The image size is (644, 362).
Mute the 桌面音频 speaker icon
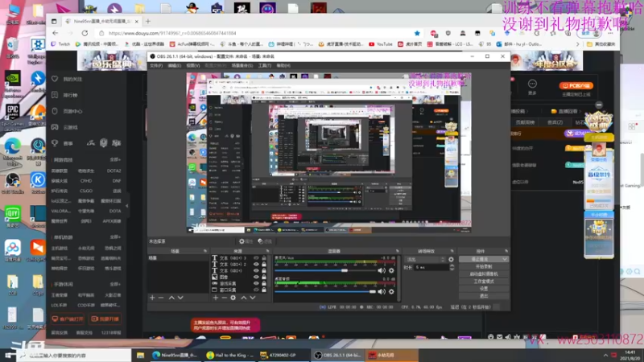pyautogui.click(x=382, y=291)
